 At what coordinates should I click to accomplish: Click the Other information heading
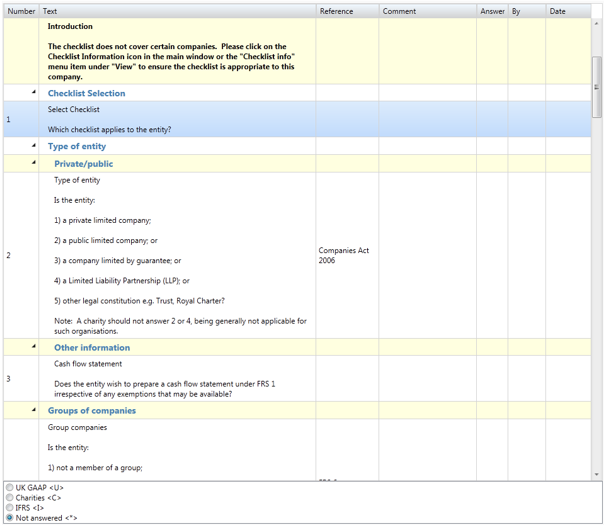click(x=92, y=347)
